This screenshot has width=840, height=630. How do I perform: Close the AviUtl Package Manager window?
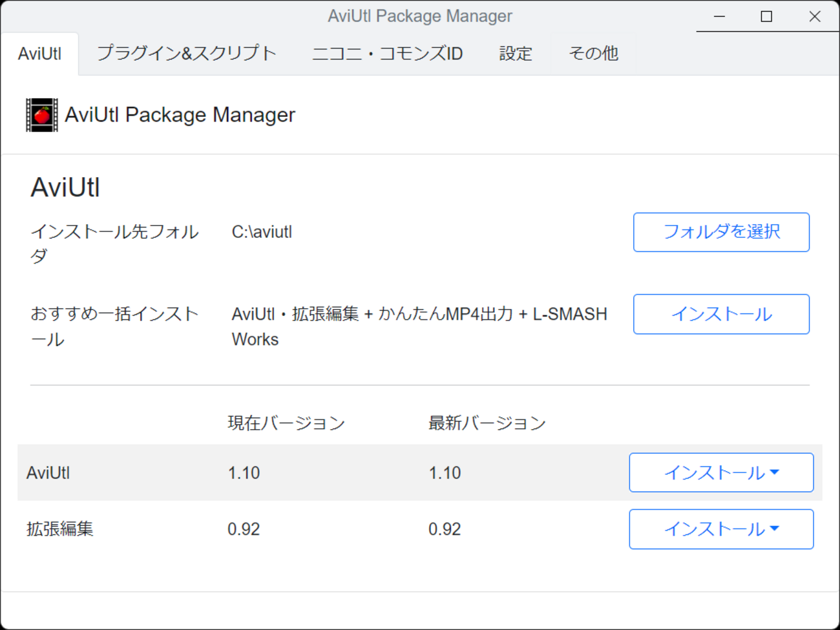tap(815, 16)
